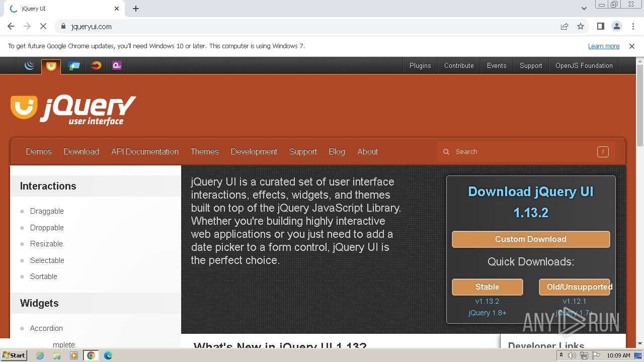
Task: Open the QUnit project icon
Action: pos(117,65)
